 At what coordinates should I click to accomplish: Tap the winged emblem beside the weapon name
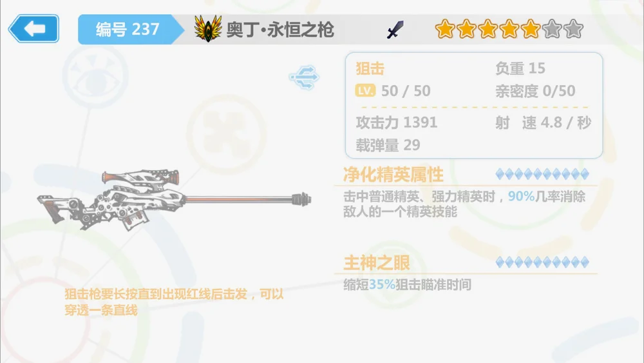[208, 29]
